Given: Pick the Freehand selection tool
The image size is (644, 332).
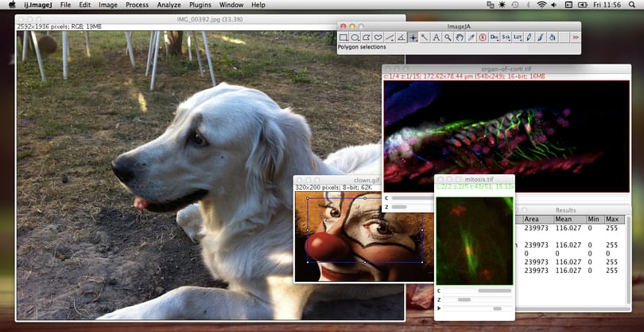Looking at the screenshot, I should click(x=378, y=37).
